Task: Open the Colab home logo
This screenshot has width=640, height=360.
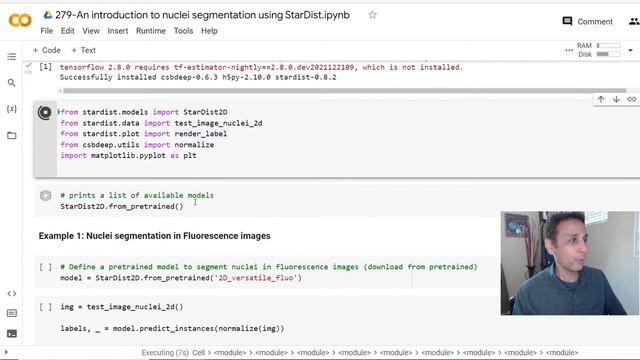Action: pyautogui.click(x=20, y=20)
